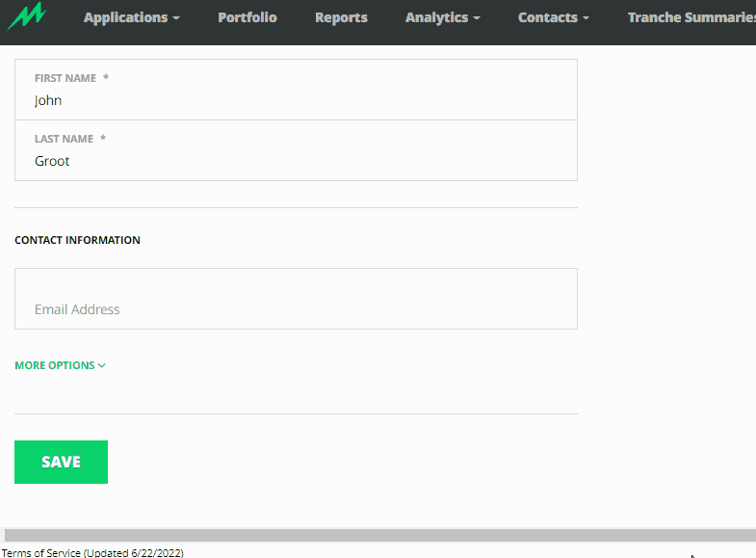The height and width of the screenshot is (558, 756).
Task: Click the green zigzag logo icon
Action: click(x=26, y=16)
